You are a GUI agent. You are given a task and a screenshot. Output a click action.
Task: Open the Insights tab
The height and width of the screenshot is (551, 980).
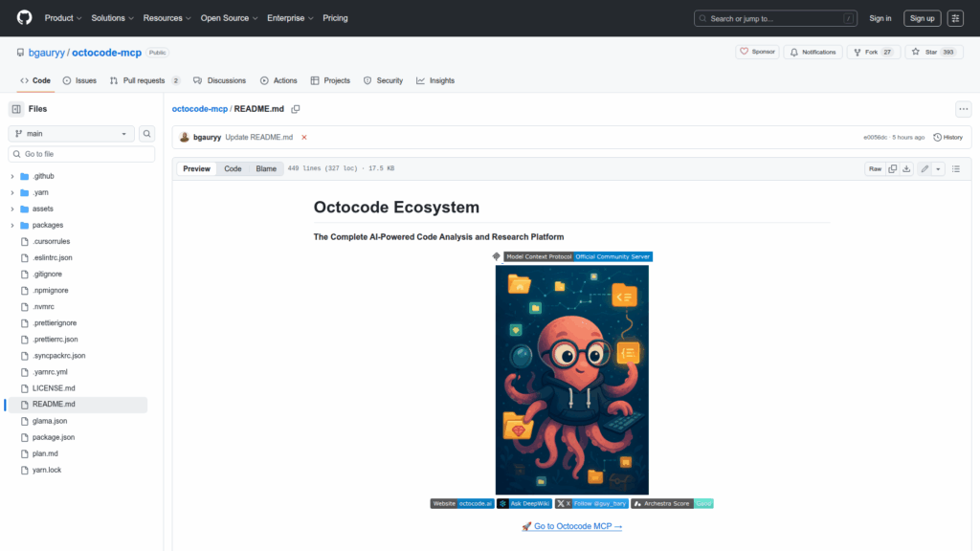click(x=435, y=80)
